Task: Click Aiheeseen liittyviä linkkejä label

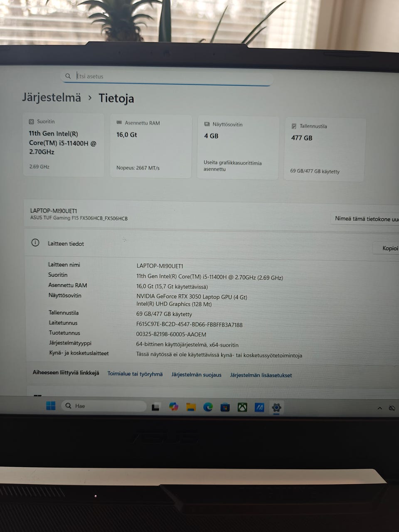Action: 66,372
